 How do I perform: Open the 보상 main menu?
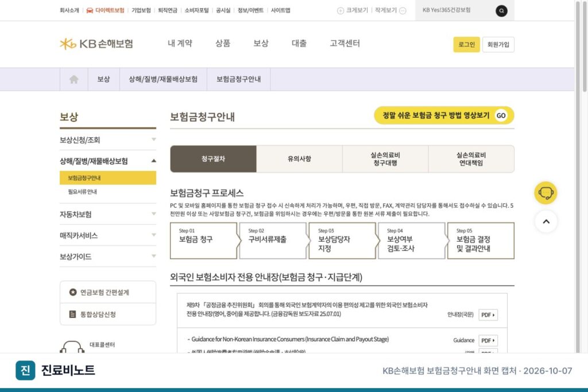coord(261,44)
